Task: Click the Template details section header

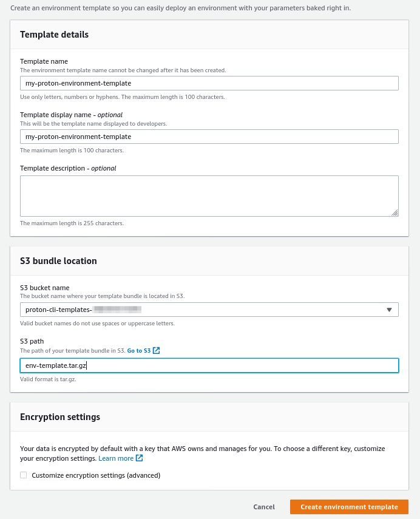Action: coord(54,35)
